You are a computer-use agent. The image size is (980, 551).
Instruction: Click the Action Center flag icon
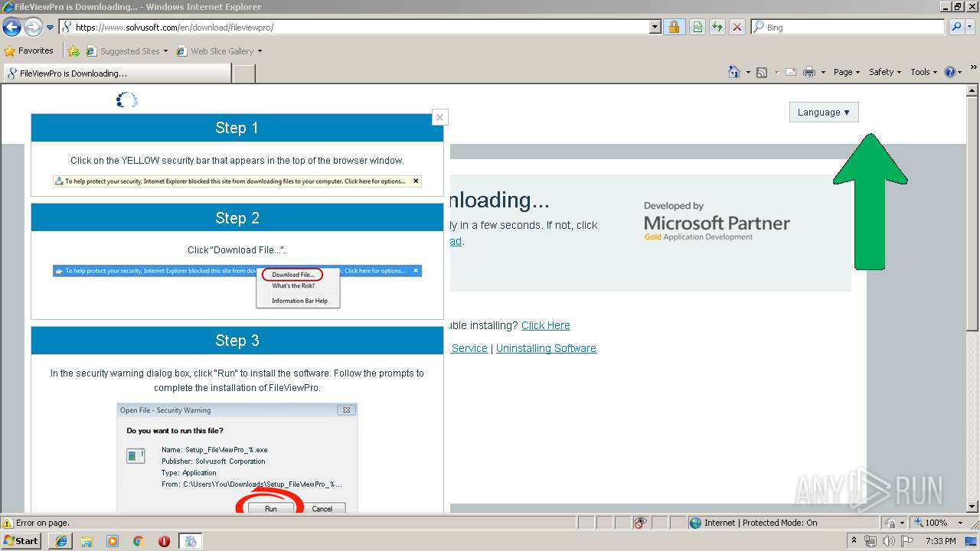pos(907,541)
